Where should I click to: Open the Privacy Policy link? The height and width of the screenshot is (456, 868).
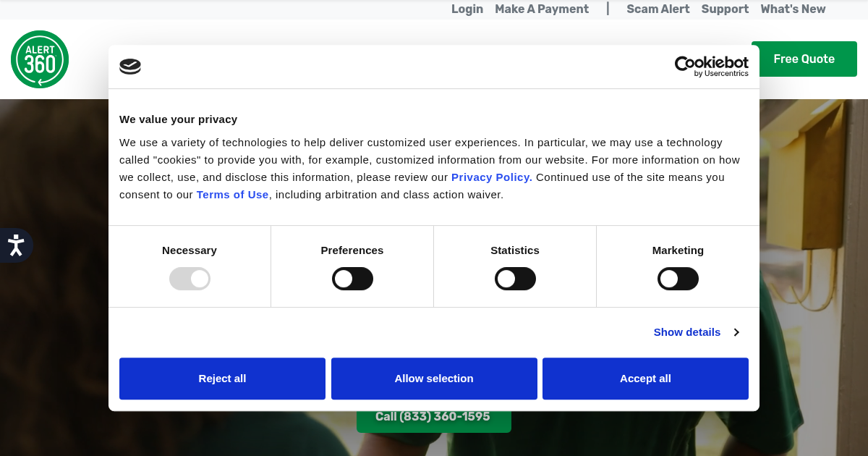tap(492, 177)
